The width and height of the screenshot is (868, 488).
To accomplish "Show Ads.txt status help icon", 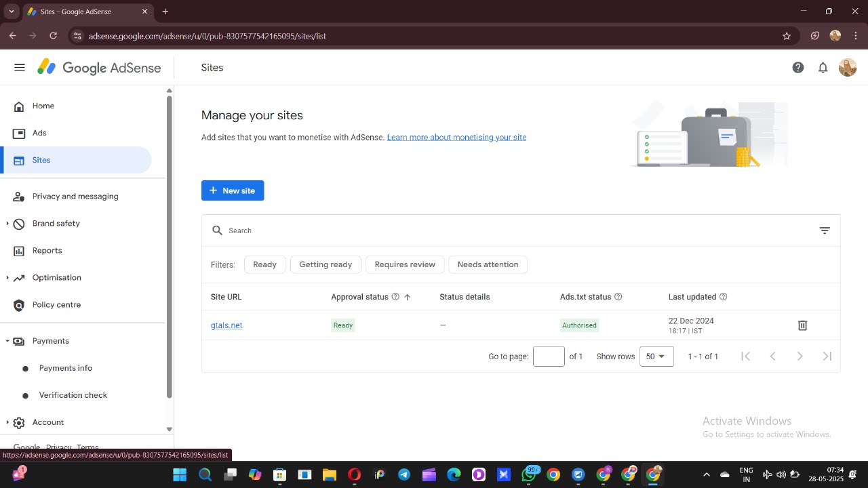I will click(618, 297).
